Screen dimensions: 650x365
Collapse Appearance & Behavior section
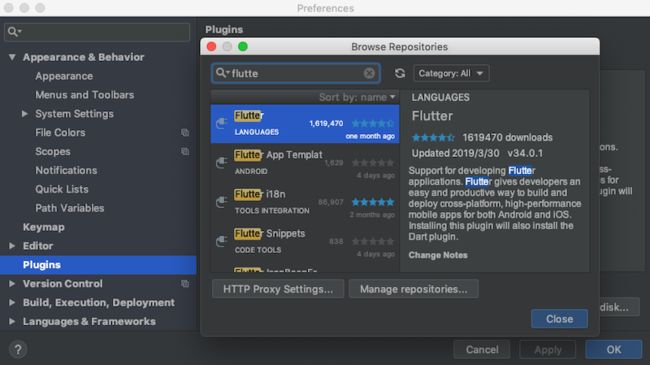(x=12, y=57)
